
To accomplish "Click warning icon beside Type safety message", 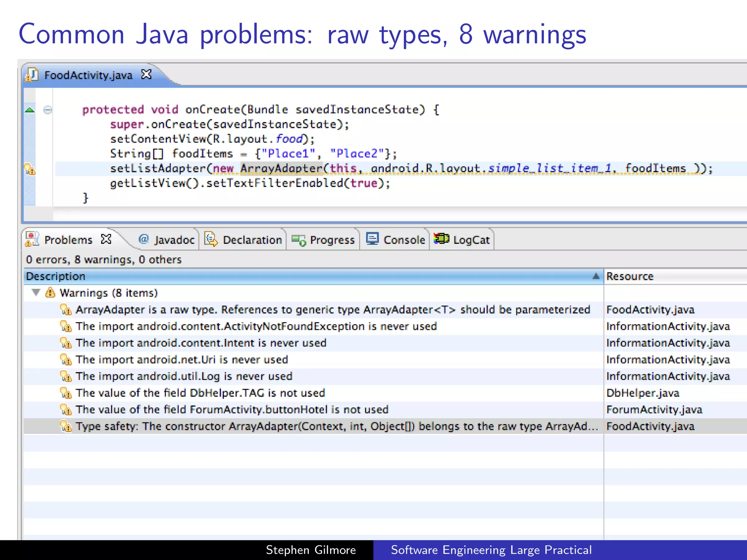I will coord(66,426).
